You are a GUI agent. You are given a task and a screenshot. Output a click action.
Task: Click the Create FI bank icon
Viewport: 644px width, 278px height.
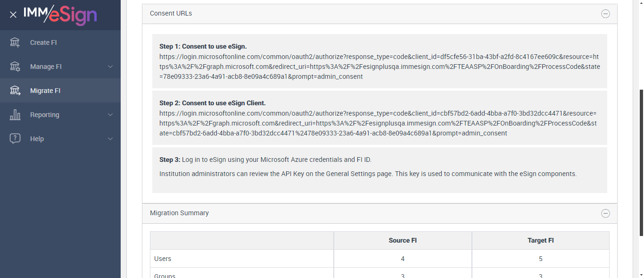tap(15, 42)
